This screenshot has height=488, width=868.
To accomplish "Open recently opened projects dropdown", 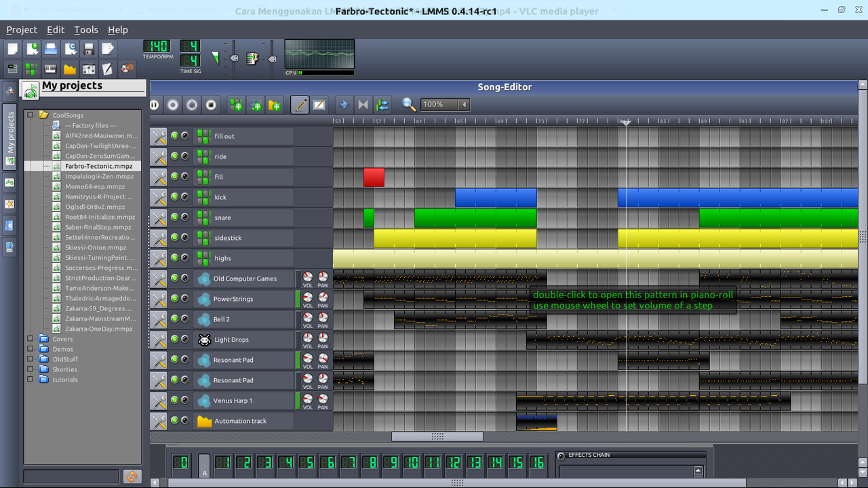I will click(70, 49).
